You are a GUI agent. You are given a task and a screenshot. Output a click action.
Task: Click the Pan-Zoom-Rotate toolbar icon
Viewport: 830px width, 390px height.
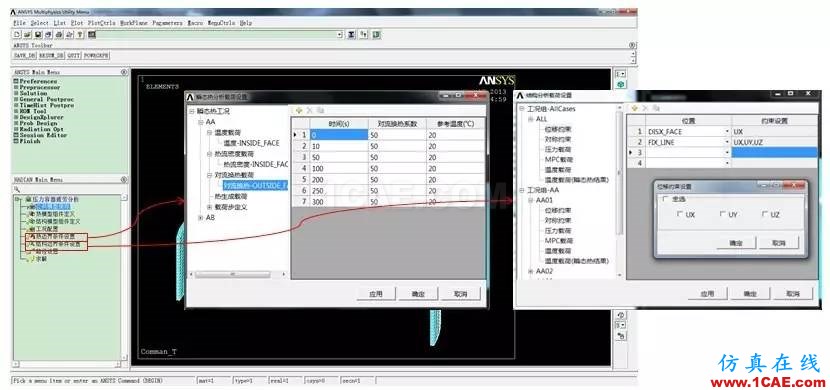pos(49,34)
